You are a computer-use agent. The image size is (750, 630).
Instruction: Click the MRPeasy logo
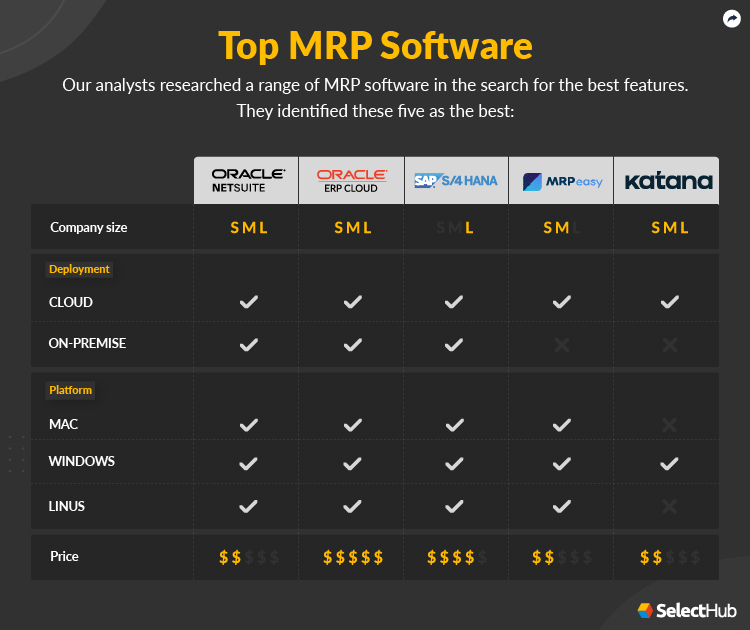point(562,182)
